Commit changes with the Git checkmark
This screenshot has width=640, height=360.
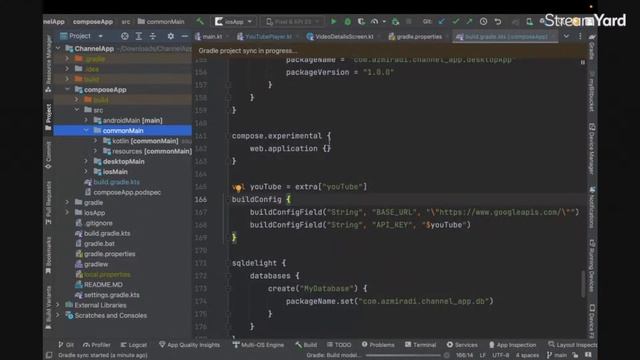tap(456, 21)
